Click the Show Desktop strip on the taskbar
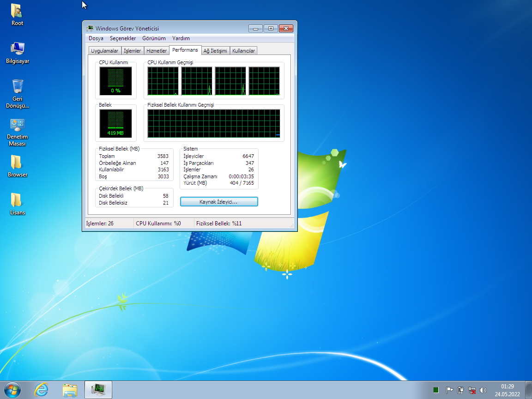This screenshot has height=399, width=532. 529,390
